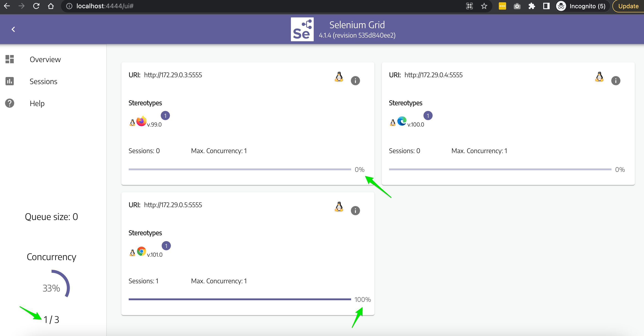The width and height of the screenshot is (644, 336).
Task: Go back with the browser back arrow
Action: click(7, 6)
